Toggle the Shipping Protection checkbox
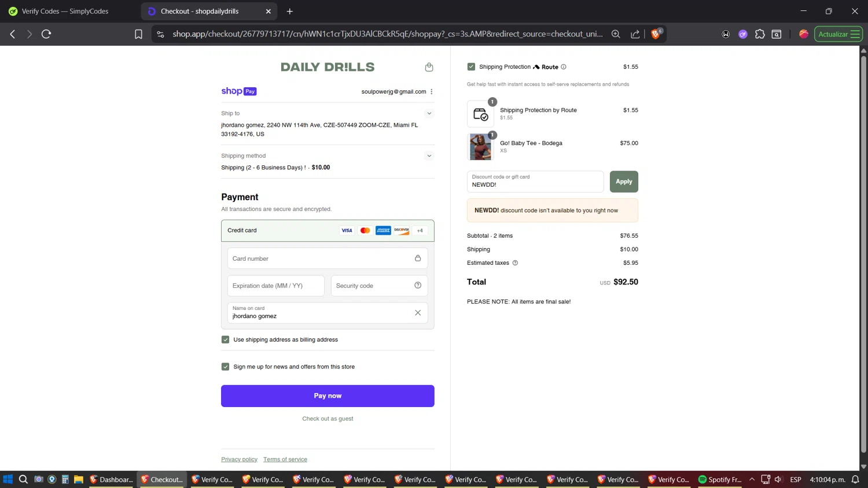868x488 pixels. tap(471, 66)
